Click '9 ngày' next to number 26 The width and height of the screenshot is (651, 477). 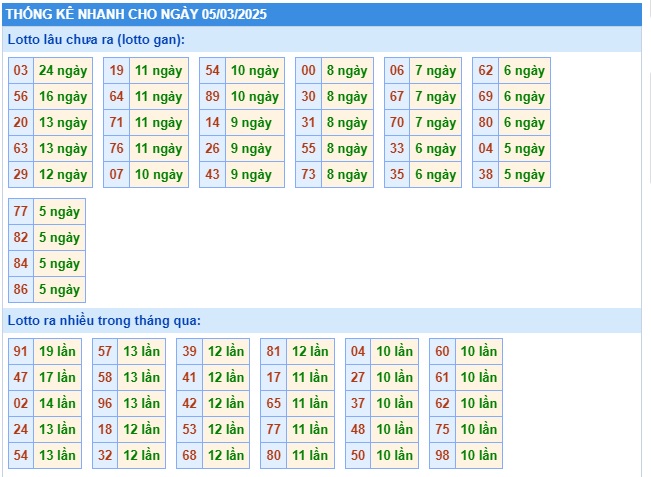(x=255, y=148)
